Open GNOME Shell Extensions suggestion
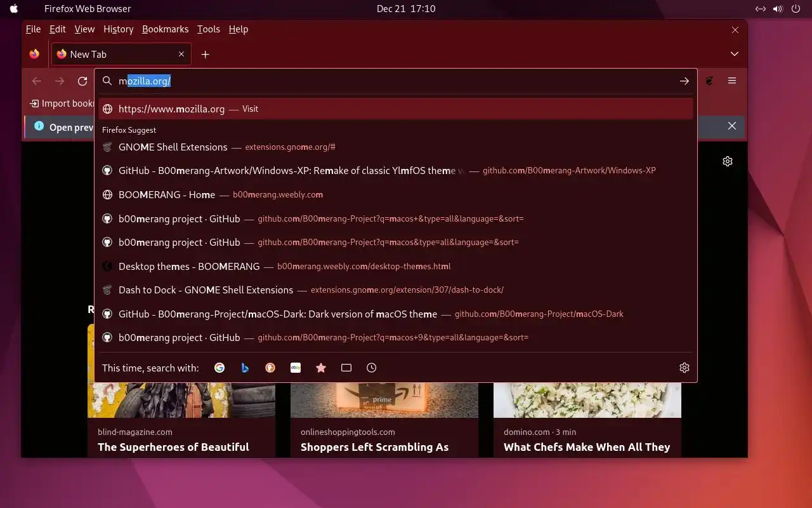The height and width of the screenshot is (508, 812). 396,147
